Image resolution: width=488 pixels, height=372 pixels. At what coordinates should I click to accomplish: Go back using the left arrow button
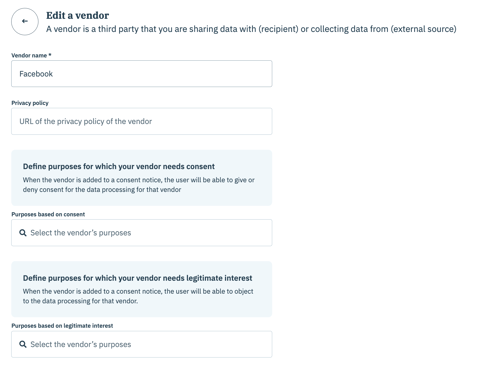25,21
